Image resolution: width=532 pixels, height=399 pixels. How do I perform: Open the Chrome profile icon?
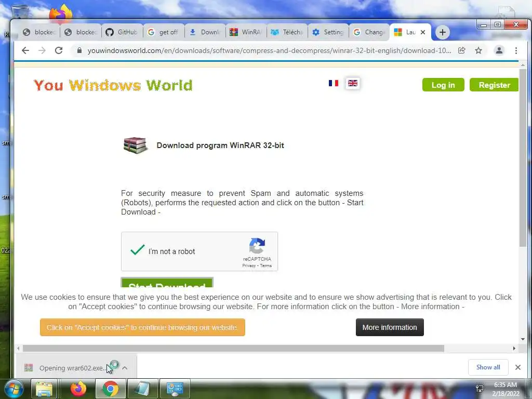pos(499,50)
